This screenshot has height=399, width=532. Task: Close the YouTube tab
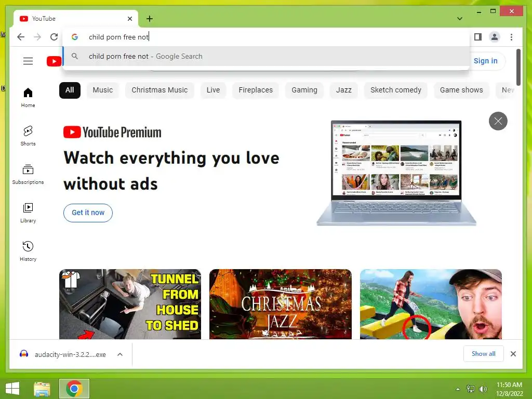129,19
